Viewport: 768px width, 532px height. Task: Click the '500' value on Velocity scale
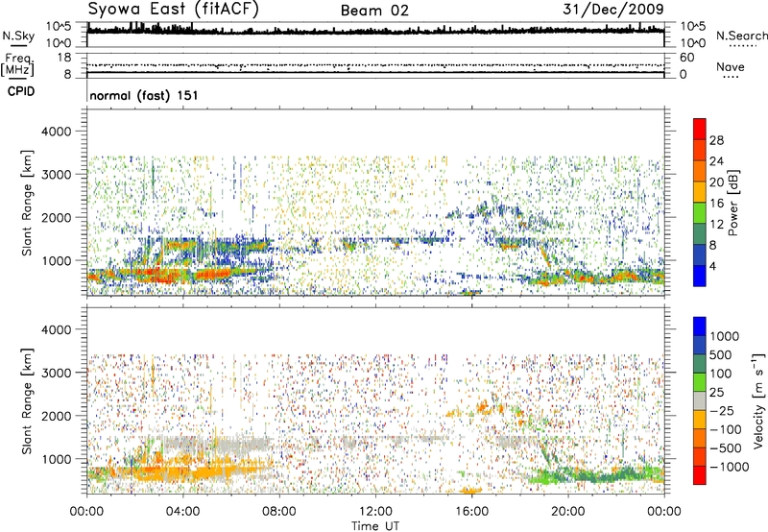pyautogui.click(x=720, y=354)
